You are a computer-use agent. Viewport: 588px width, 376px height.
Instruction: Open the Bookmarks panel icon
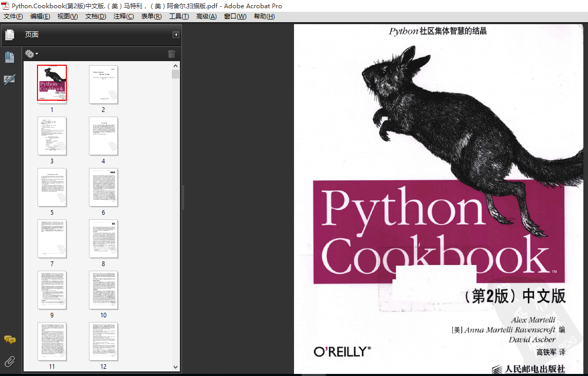[10, 58]
